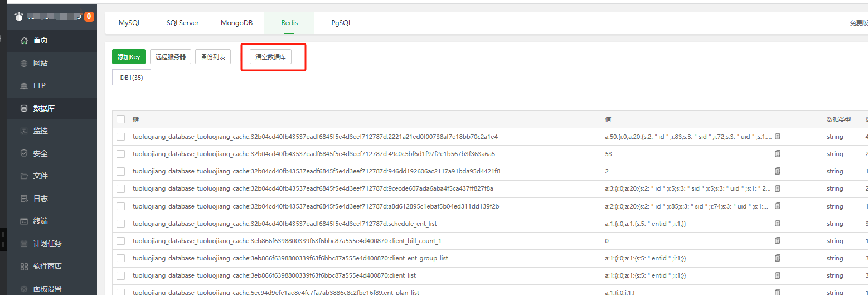Check the client_bill_count_1 row checkbox
The width and height of the screenshot is (868, 295).
pyautogui.click(x=121, y=241)
